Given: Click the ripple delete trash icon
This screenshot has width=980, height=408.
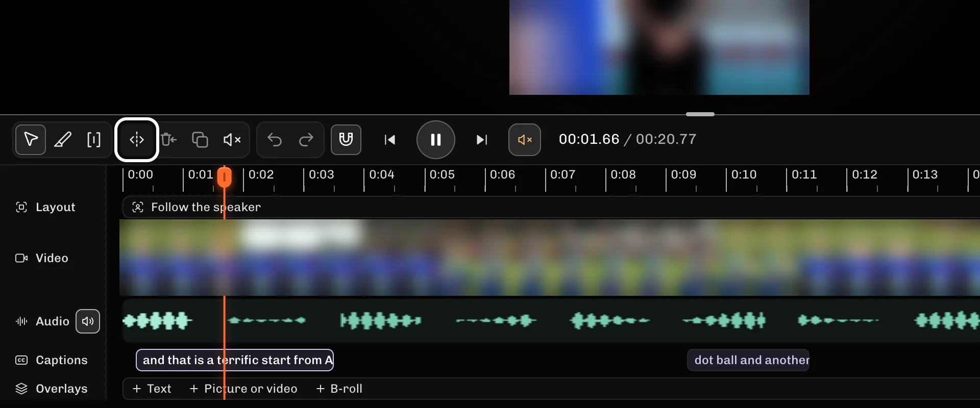Looking at the screenshot, I should [168, 139].
